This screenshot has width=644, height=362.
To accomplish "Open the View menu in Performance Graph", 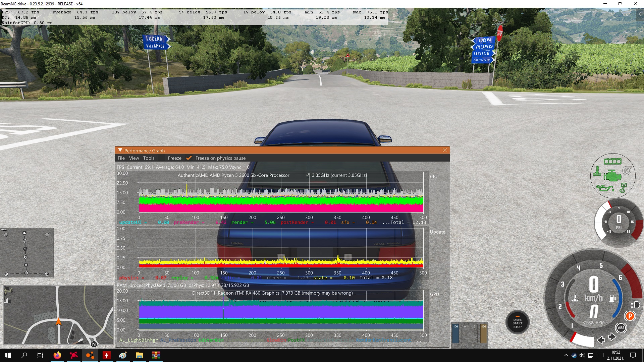I will (x=134, y=158).
